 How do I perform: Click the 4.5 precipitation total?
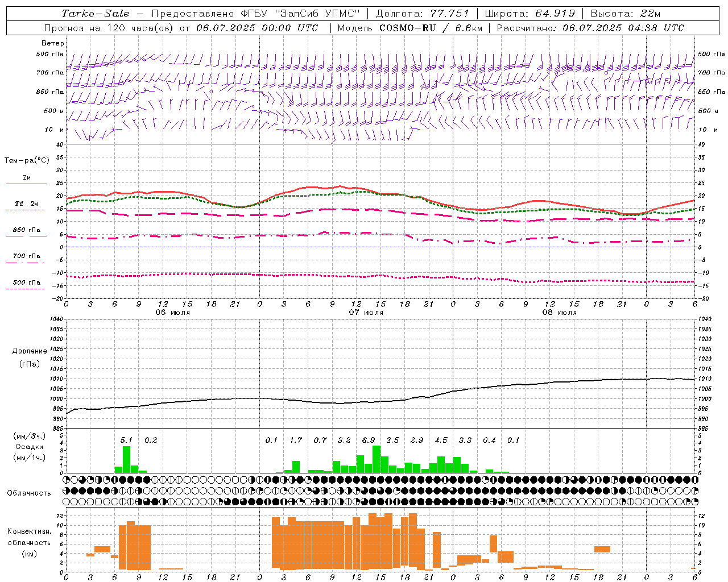coord(441,440)
